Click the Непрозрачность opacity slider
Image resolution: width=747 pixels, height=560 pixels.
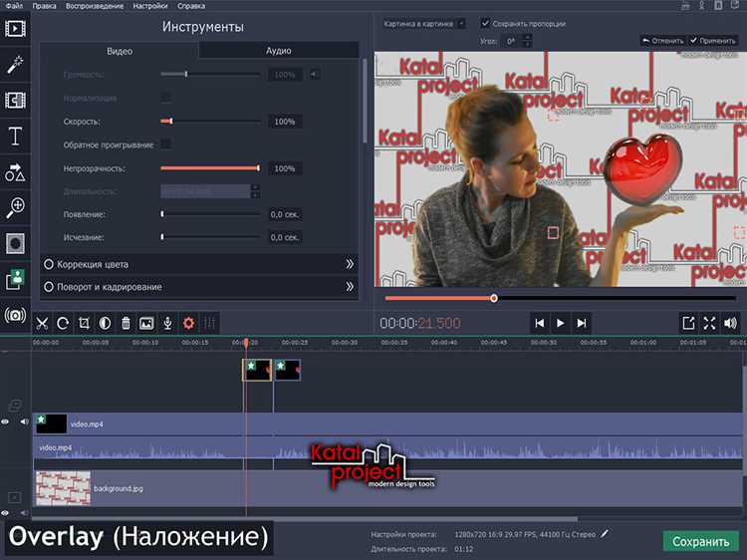click(211, 168)
